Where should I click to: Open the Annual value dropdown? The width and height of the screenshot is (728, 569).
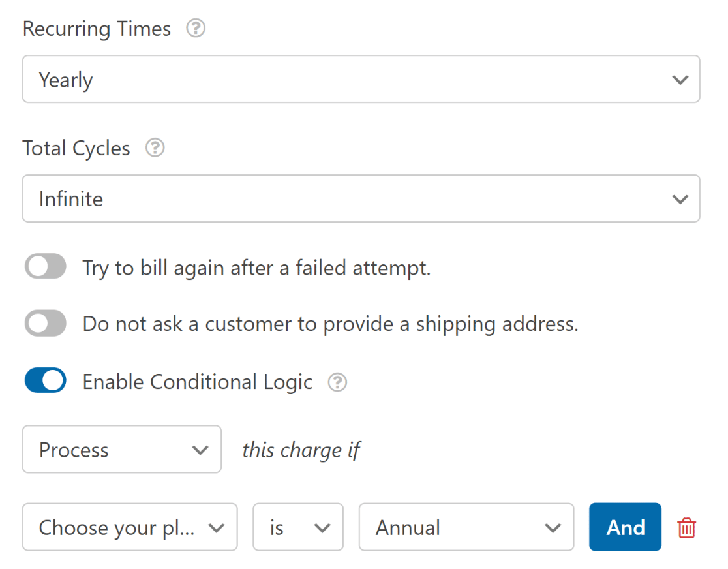click(466, 527)
